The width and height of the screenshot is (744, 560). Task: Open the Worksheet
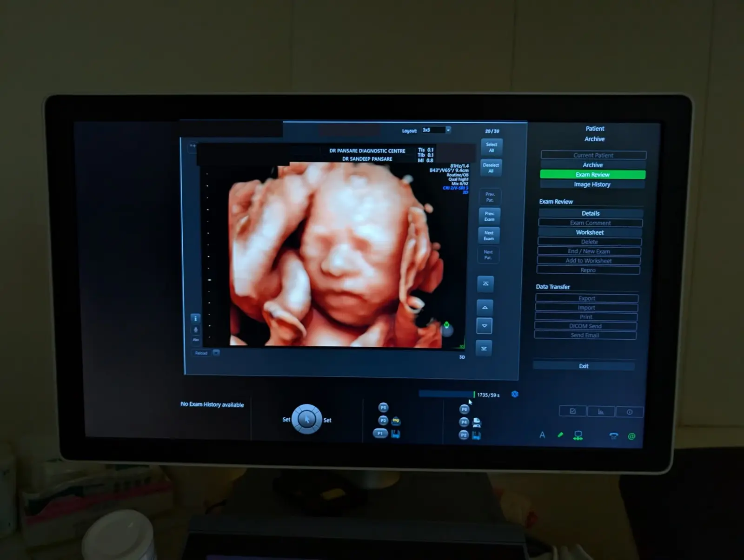[x=590, y=232]
